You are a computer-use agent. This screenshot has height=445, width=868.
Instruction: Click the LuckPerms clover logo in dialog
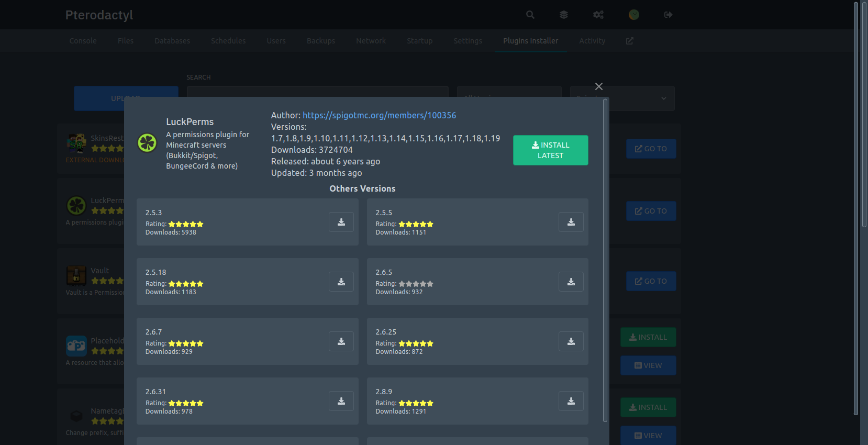click(x=147, y=142)
